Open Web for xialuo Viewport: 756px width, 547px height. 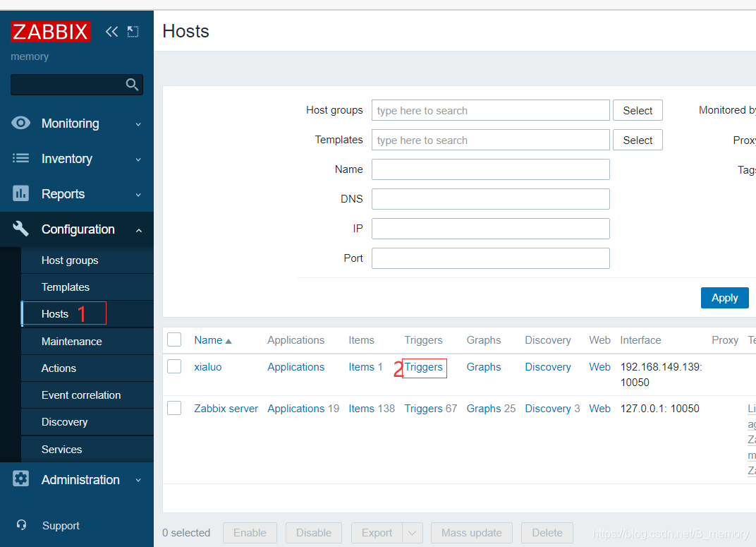599,367
